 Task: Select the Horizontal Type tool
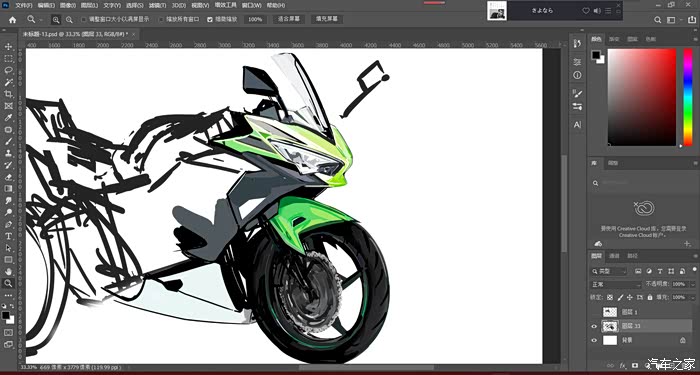8,236
